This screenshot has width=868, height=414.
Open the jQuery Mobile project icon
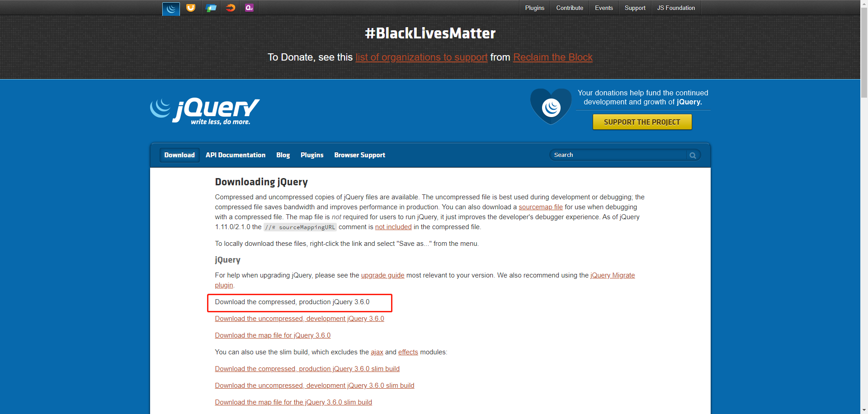tap(211, 8)
